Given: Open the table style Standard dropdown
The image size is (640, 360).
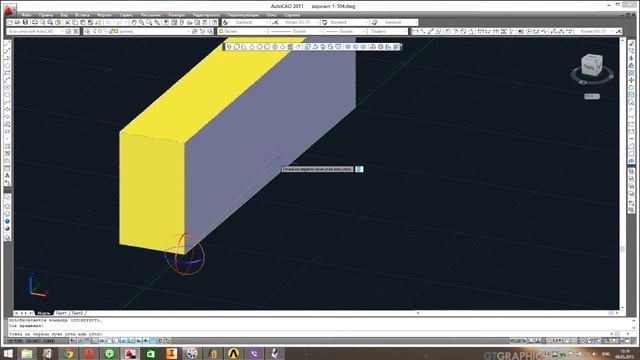Looking at the screenshot, I should (x=348, y=22).
